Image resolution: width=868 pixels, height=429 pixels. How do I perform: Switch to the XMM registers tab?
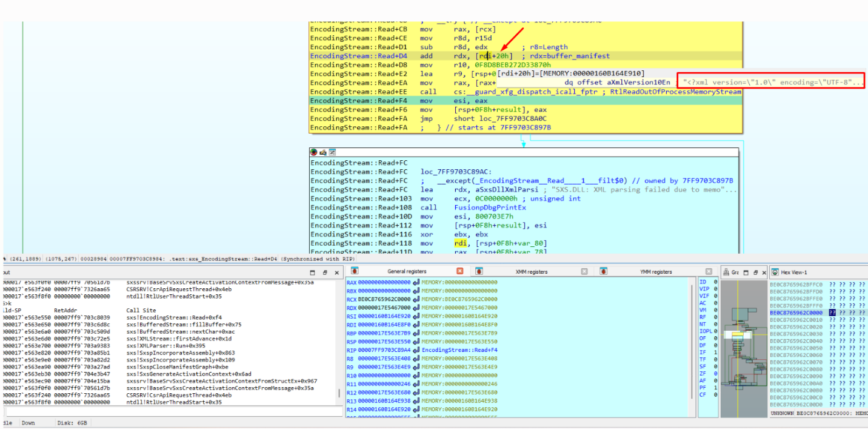[x=532, y=272]
